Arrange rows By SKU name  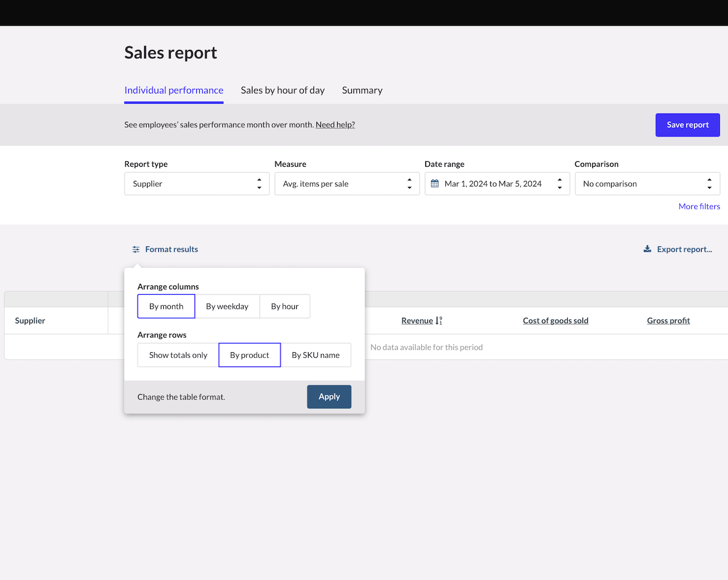pyautogui.click(x=315, y=355)
